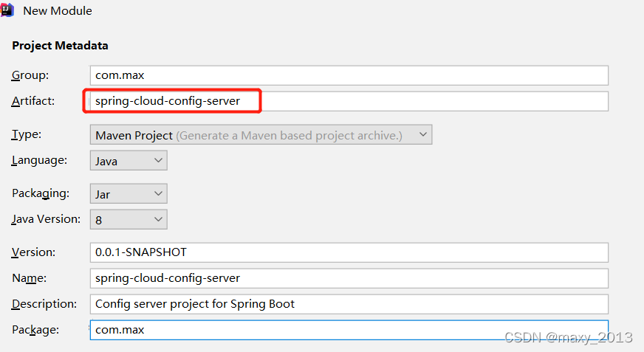Click the Name input field
644x352 pixels.
349,278
